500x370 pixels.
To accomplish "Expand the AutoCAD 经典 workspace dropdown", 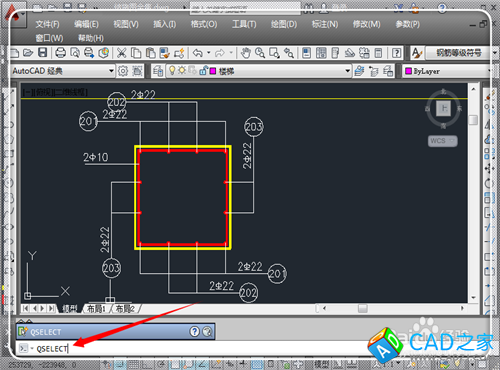I will (x=111, y=71).
